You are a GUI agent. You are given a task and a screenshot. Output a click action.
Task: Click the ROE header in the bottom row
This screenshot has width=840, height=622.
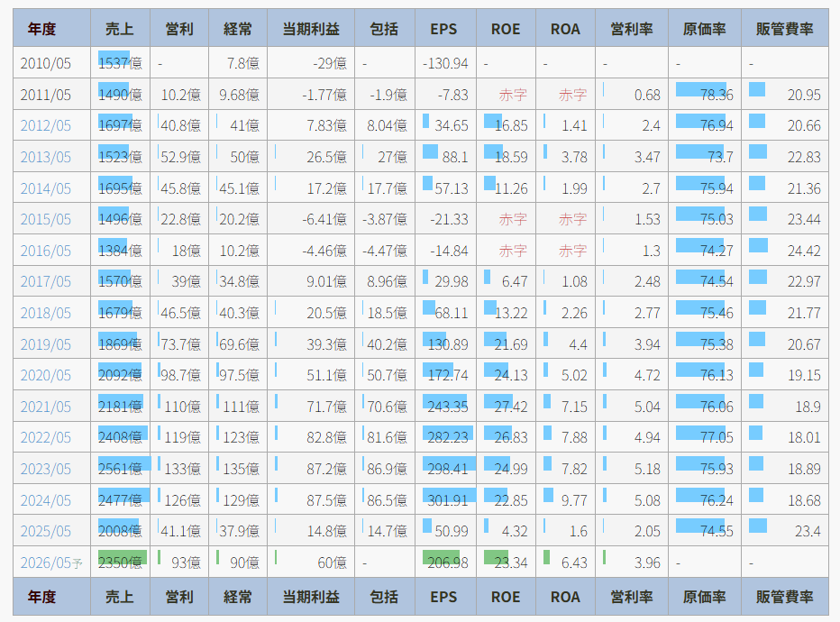pyautogui.click(x=506, y=597)
